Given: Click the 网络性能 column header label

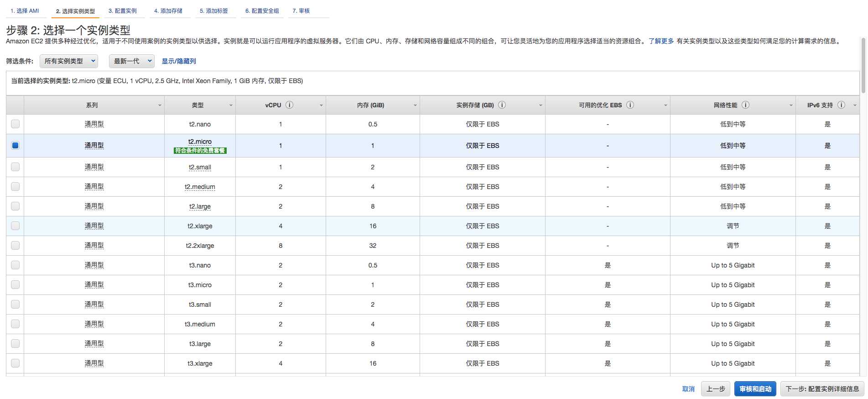Looking at the screenshot, I should (x=725, y=105).
